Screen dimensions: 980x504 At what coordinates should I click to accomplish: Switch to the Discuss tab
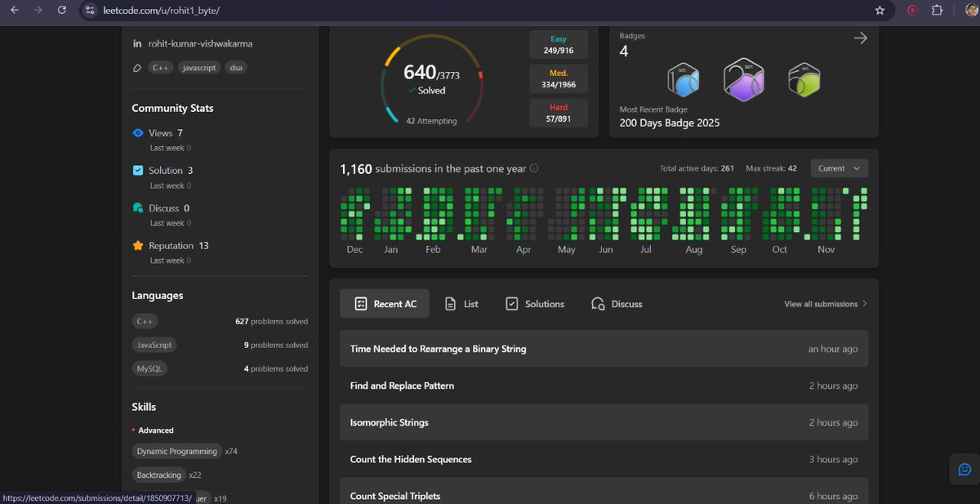coord(617,304)
